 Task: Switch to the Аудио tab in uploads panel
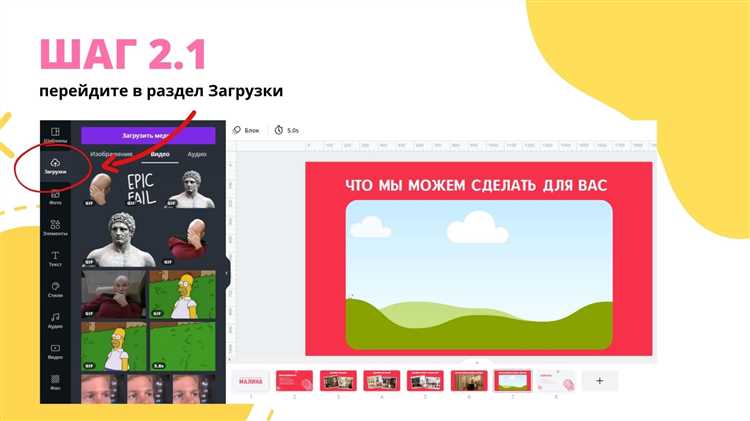pyautogui.click(x=197, y=155)
